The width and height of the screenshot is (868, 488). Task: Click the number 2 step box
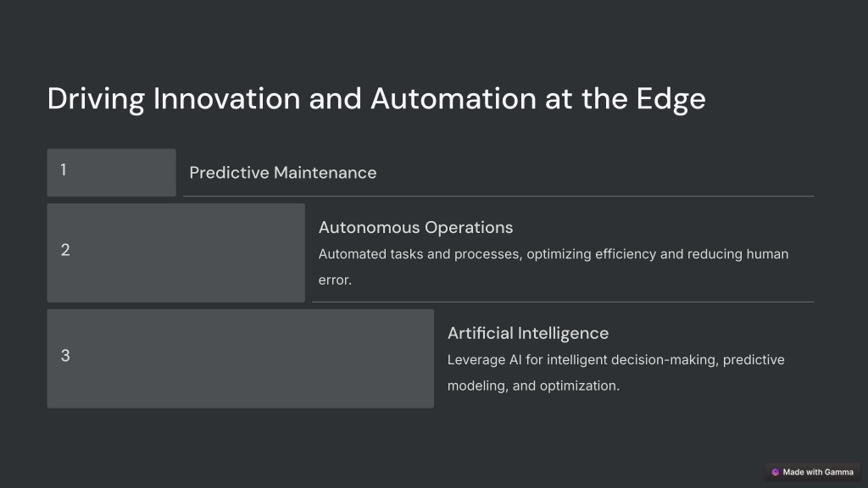coord(176,252)
